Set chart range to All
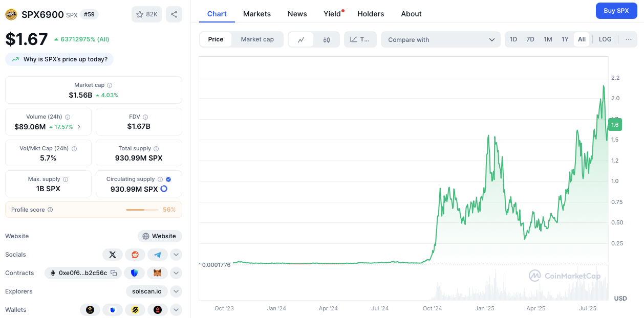644x318 pixels. (x=582, y=39)
